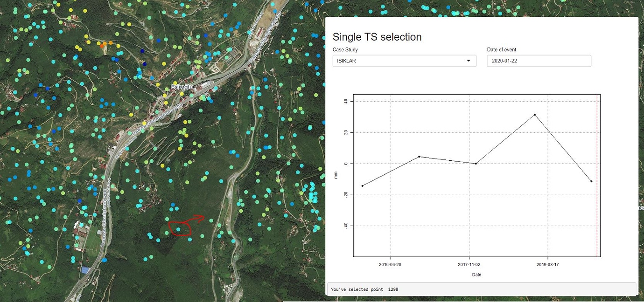Click the Single TS selection heading
Image resolution: width=644 pixels, height=302 pixels.
[x=377, y=37]
